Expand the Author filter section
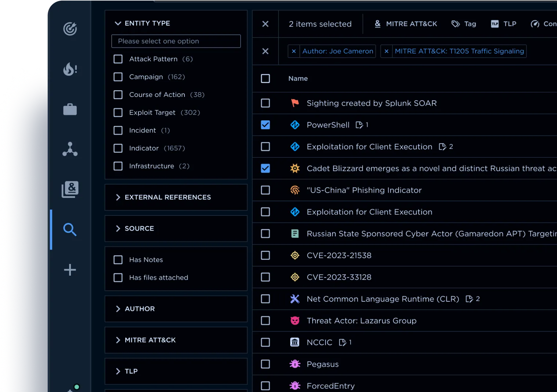Screen dimensions: 557x392 [118, 309]
